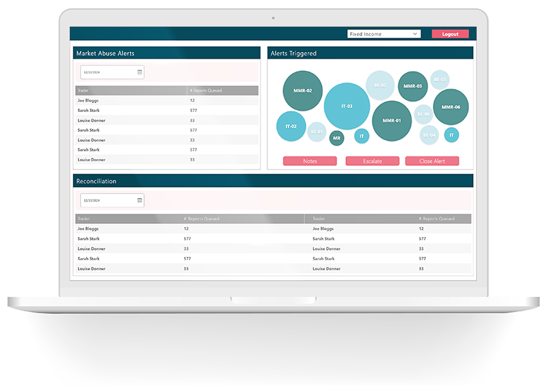Expand the Fixed Income dropdown
This screenshot has height=392, width=547.
(384, 34)
